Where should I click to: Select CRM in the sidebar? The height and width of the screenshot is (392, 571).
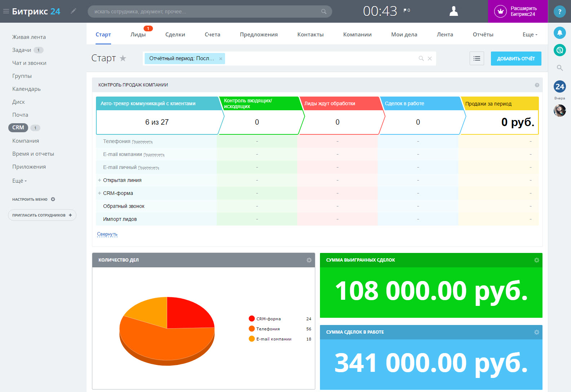point(18,128)
